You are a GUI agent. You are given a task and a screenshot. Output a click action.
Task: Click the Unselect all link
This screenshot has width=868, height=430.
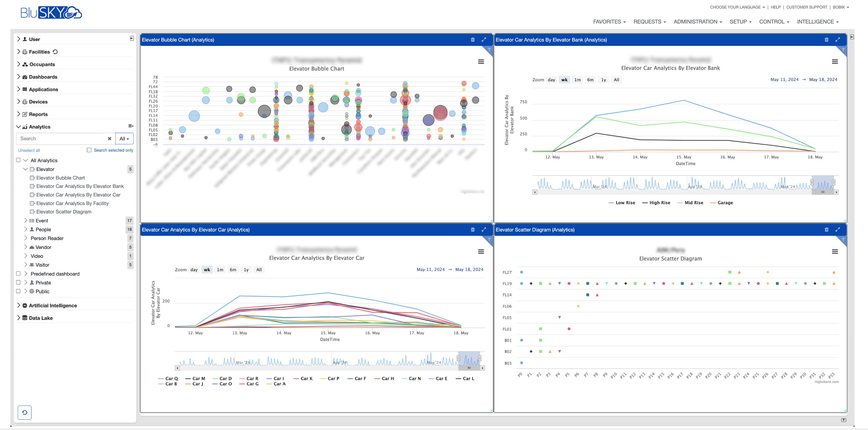point(29,150)
